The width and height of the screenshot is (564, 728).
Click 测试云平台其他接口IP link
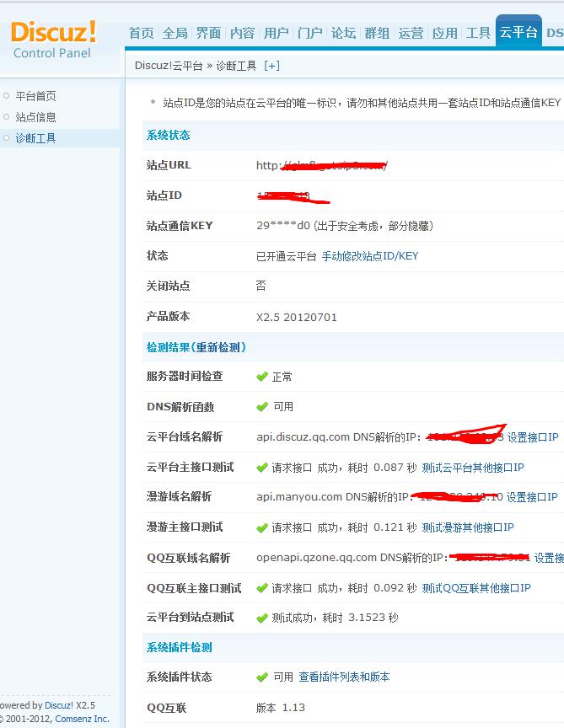[473, 468]
